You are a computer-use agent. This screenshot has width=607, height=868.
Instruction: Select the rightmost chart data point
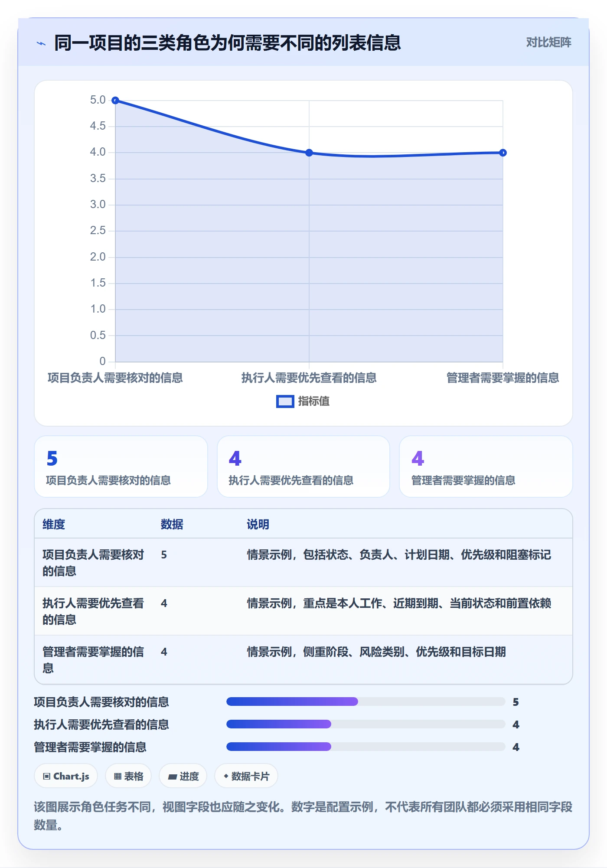(503, 153)
